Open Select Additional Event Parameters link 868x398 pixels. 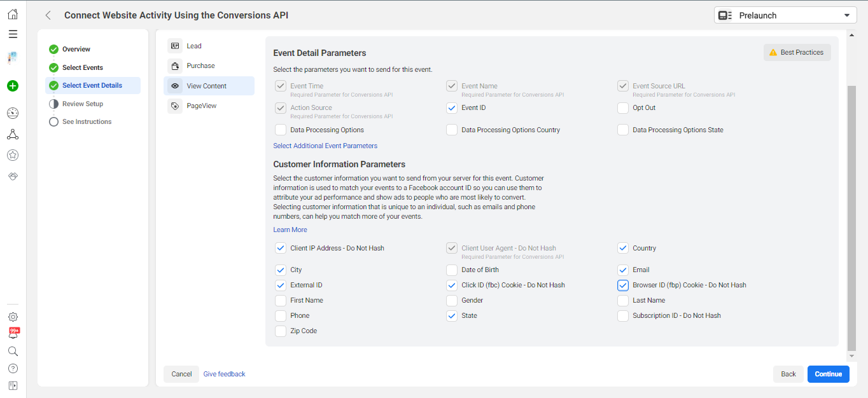pyautogui.click(x=325, y=146)
